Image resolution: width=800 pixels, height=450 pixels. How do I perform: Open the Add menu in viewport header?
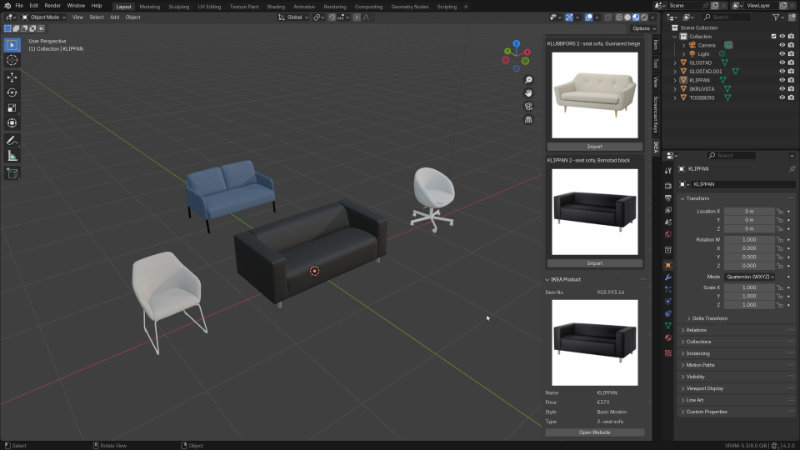(x=114, y=17)
